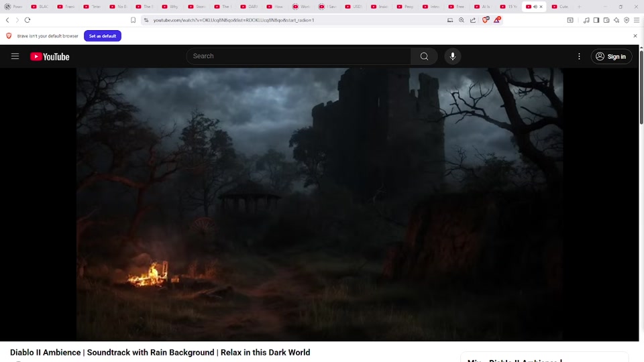Open Brave main application menu

click(x=637, y=20)
